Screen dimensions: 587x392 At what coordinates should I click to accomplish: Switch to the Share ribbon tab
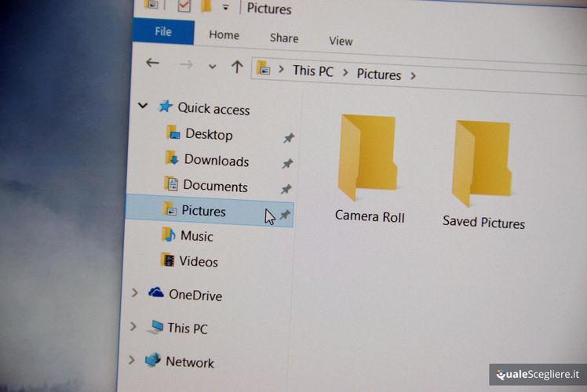(283, 38)
